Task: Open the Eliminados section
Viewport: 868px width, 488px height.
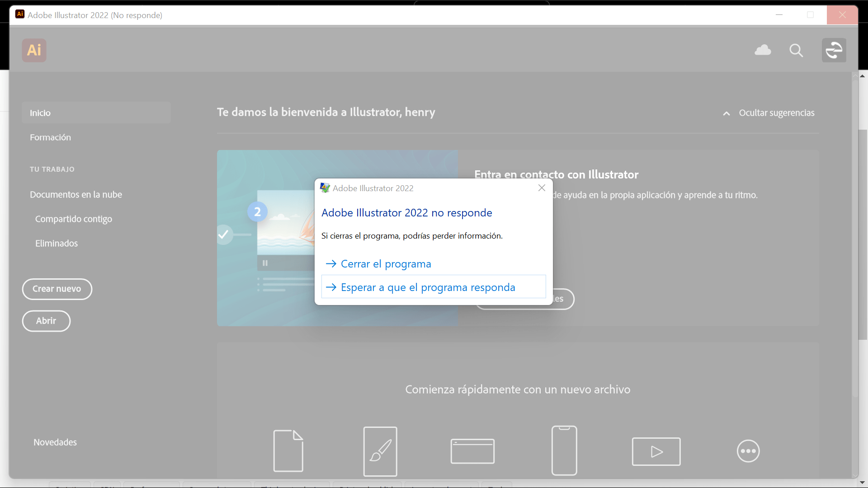Action: [x=56, y=243]
